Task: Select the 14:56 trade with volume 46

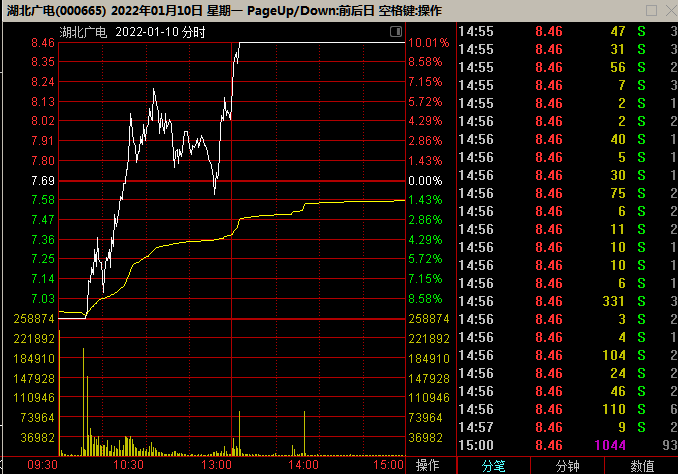Action: tap(567, 391)
